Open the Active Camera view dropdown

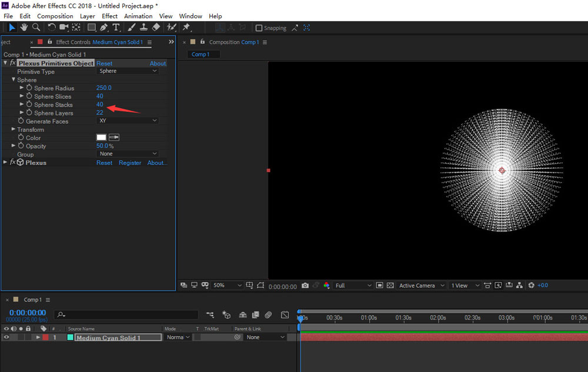tap(421, 285)
